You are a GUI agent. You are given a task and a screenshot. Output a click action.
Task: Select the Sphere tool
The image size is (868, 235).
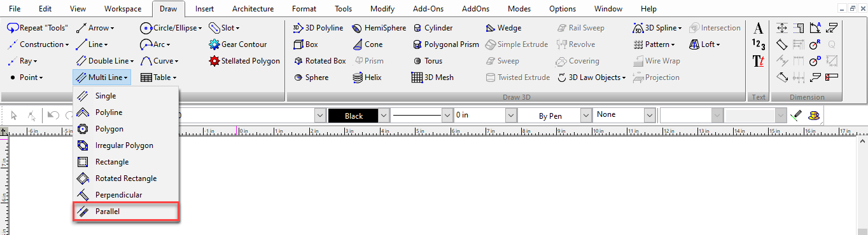click(311, 77)
